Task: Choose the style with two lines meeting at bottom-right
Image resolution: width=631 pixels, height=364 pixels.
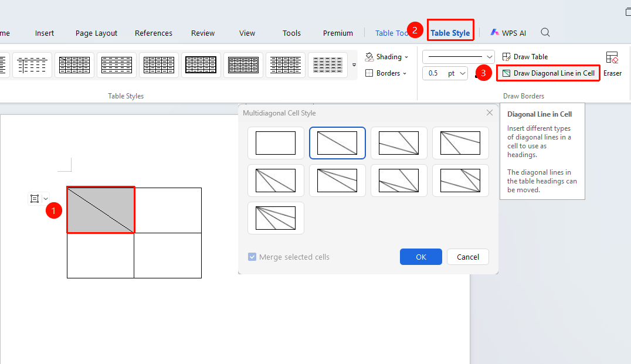Action: [399, 143]
